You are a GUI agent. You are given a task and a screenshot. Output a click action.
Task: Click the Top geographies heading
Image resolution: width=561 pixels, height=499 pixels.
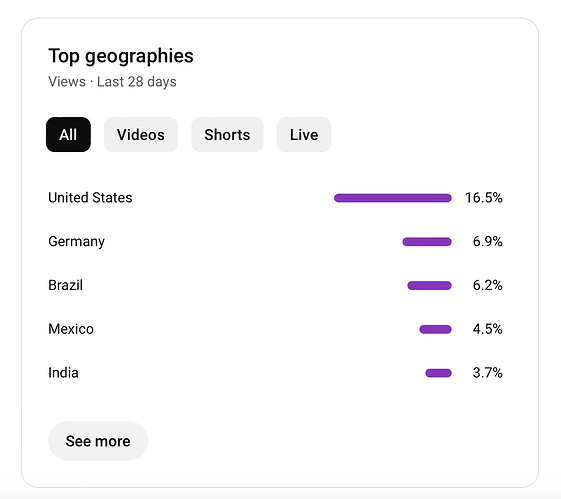(121, 57)
